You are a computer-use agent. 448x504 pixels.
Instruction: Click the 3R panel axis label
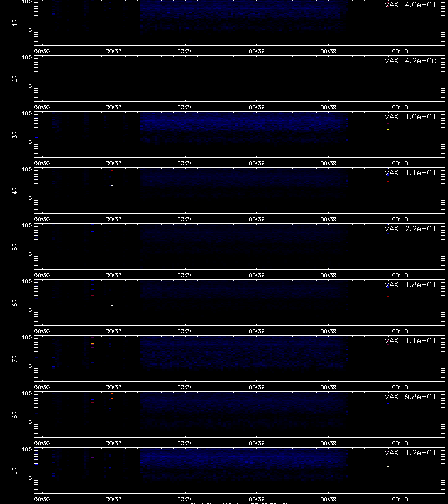[15, 134]
